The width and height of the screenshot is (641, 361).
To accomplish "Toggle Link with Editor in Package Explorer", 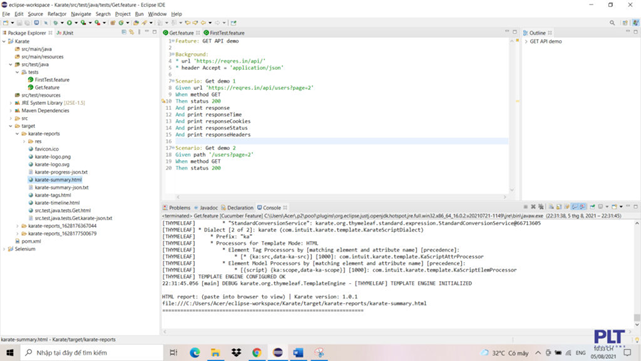I will tap(132, 32).
